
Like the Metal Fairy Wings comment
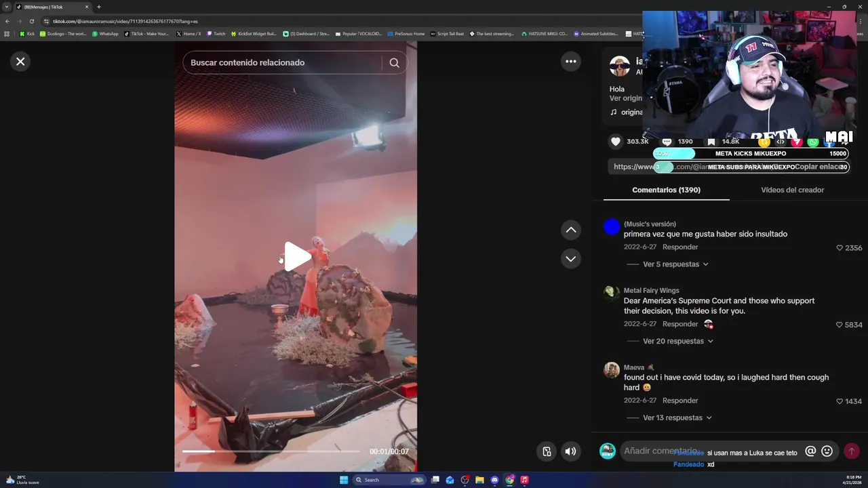(840, 325)
